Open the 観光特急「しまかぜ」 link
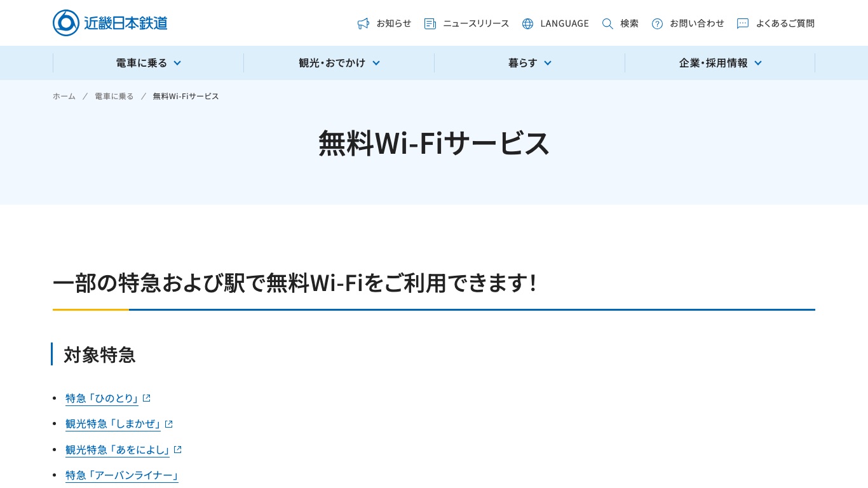868x488 pixels. pyautogui.click(x=113, y=424)
